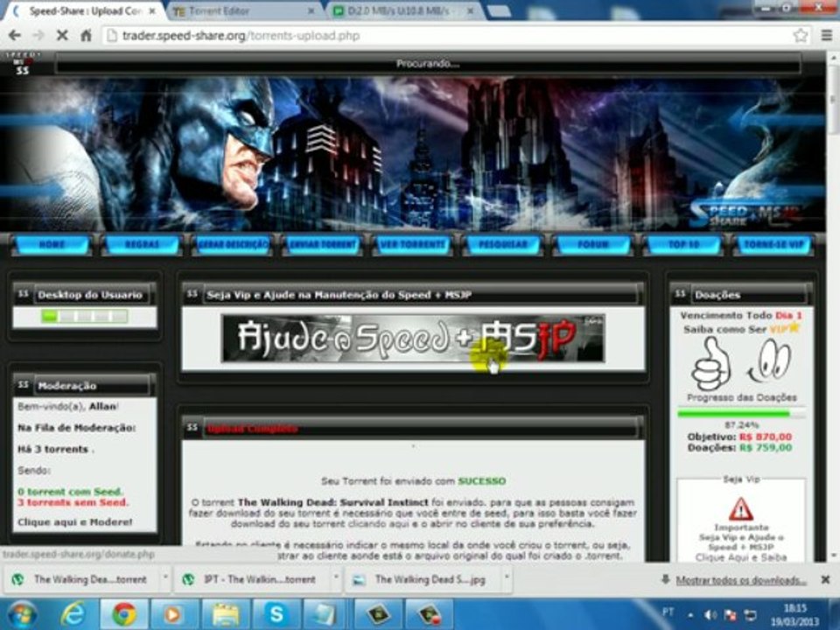Image resolution: width=840 pixels, height=630 pixels.
Task: Click the SS icon beside Moderação
Action: coord(23,385)
